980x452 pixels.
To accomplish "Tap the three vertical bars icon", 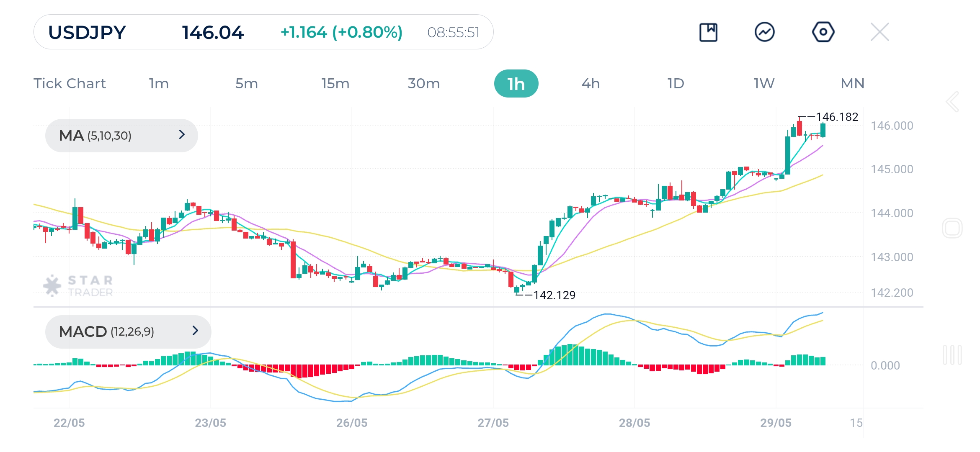I will click(x=952, y=355).
